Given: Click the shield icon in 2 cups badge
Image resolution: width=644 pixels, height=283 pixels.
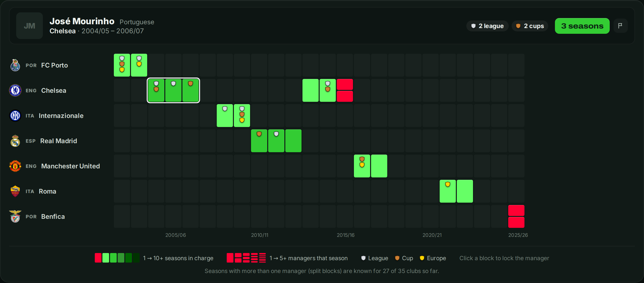Looking at the screenshot, I should pyautogui.click(x=518, y=26).
